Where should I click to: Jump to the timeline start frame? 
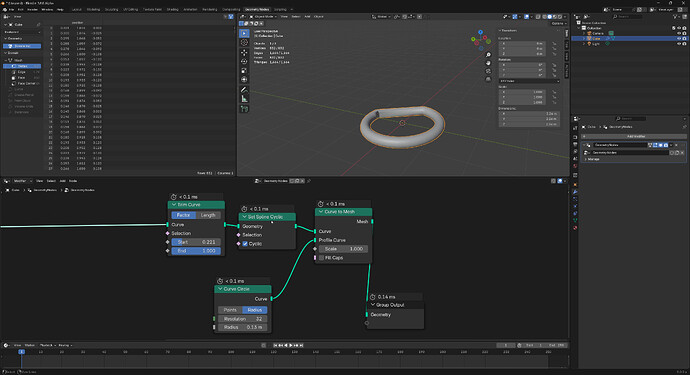(275, 346)
